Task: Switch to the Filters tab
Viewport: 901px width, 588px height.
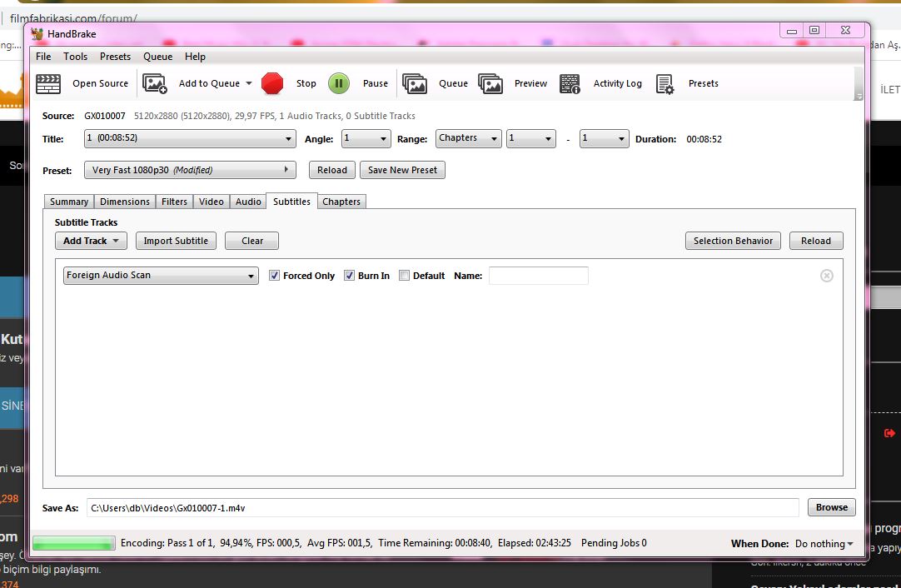Action: point(174,202)
